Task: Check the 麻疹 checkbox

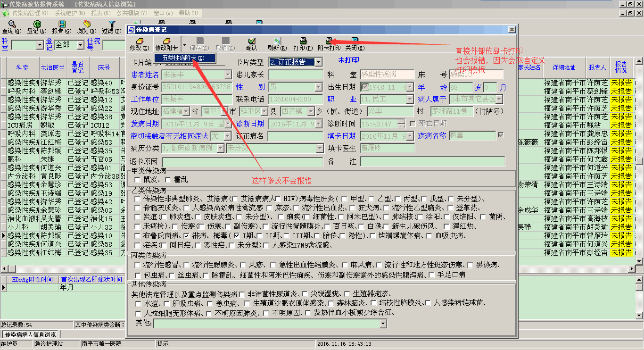Action: (269, 208)
